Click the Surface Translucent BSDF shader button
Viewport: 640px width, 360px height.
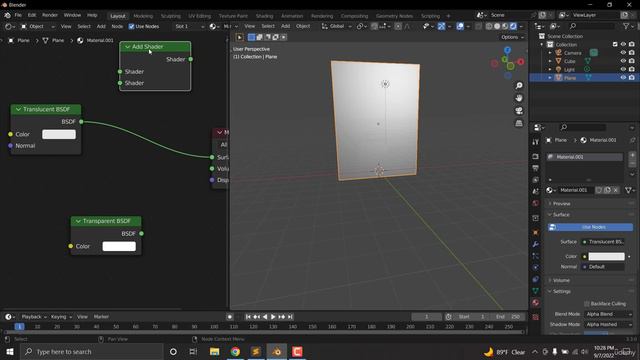603,242
